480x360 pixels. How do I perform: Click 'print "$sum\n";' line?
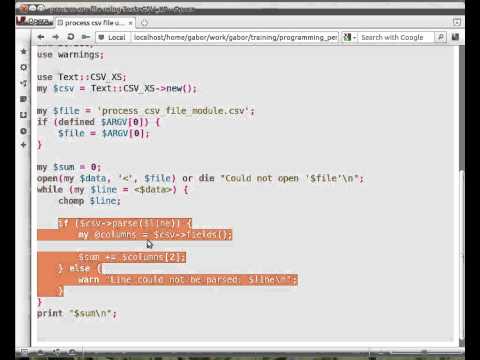coord(77,313)
